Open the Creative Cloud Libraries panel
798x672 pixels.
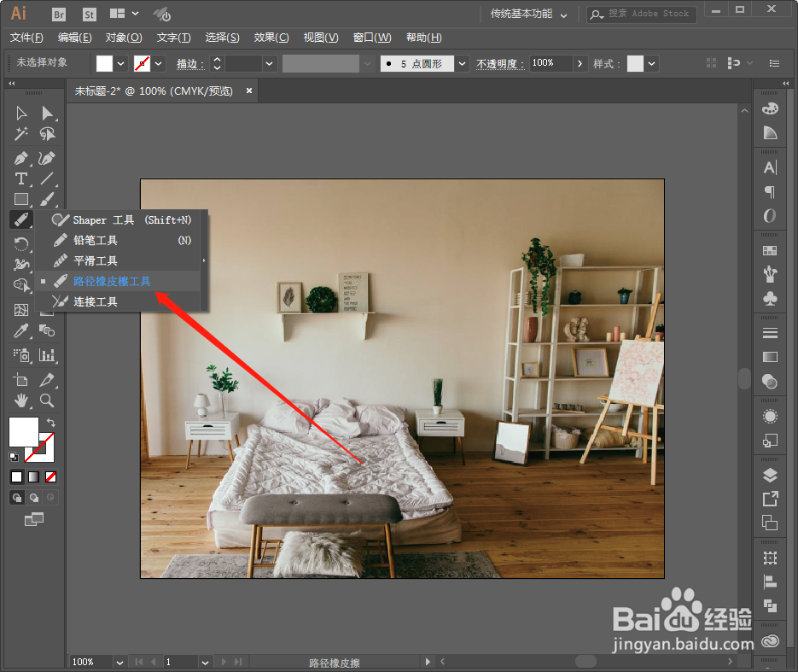coord(770,641)
